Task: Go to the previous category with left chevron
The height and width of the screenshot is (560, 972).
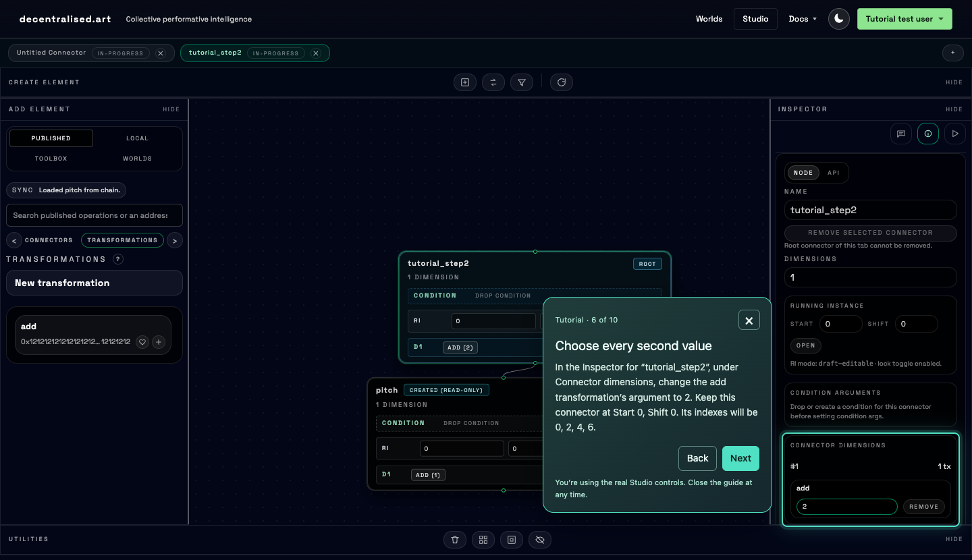Action: (x=14, y=240)
